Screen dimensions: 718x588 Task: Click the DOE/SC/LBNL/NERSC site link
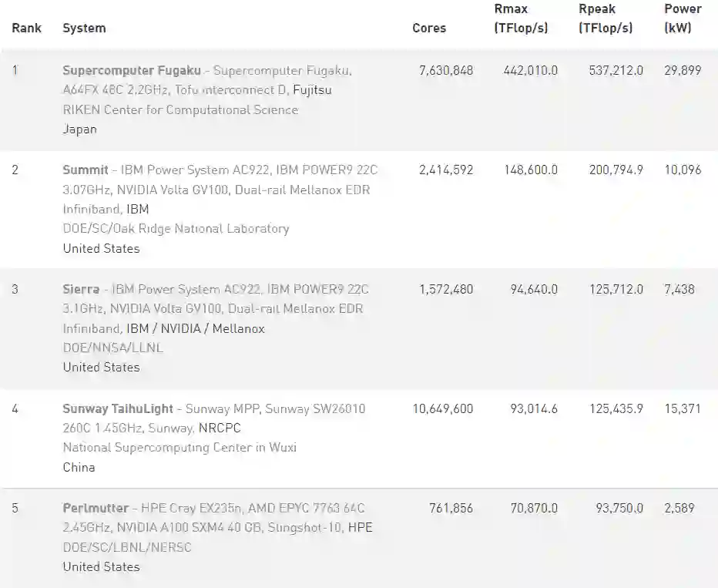pos(127,547)
